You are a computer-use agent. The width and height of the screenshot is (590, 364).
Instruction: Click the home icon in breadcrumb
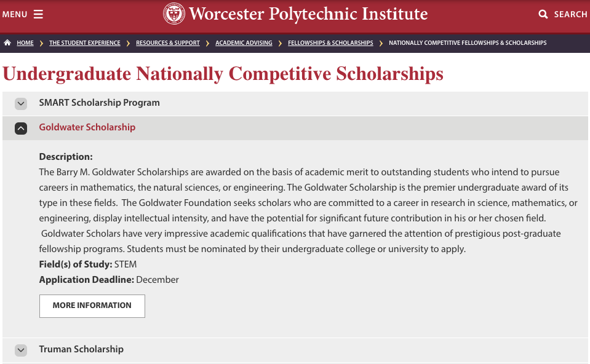click(x=7, y=43)
